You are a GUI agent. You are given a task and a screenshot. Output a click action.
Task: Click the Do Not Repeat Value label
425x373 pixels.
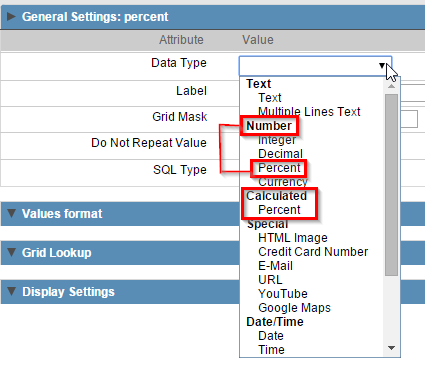[x=149, y=143]
